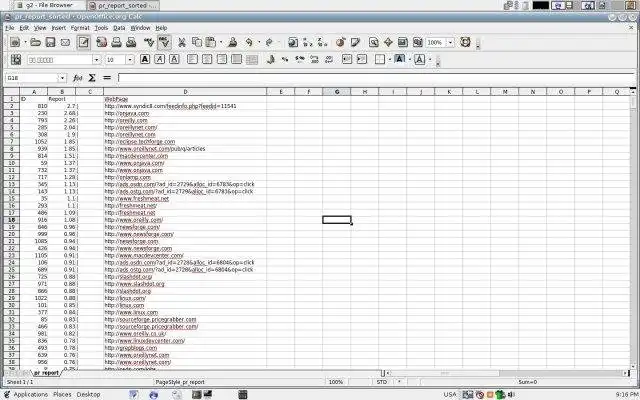This screenshot has height=400, width=640.
Task: Apply Percent number format icon
Action: pos(285,60)
